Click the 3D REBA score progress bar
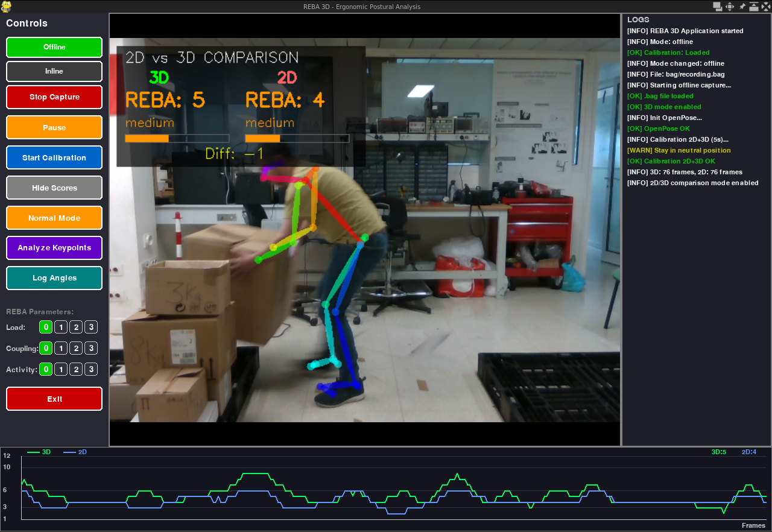The width and height of the screenshot is (772, 532). coord(177,138)
